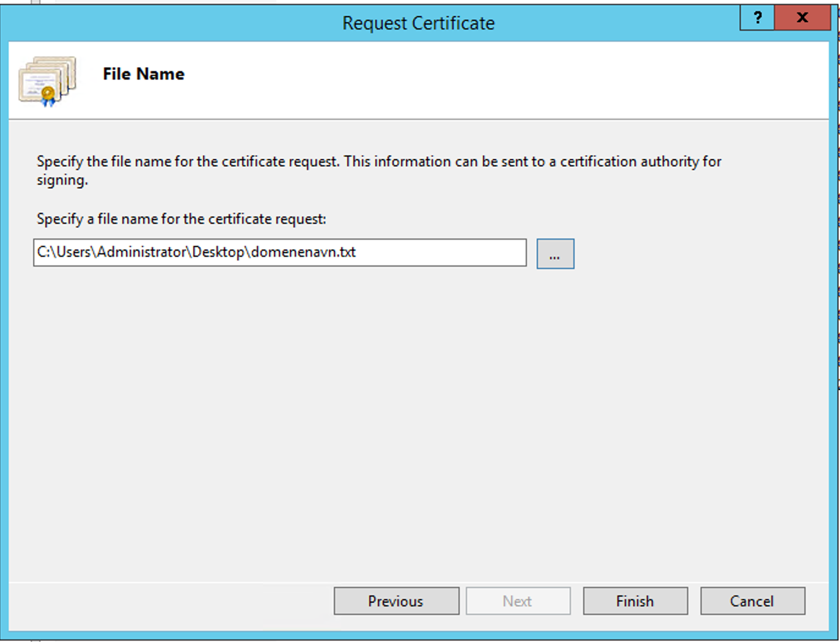
Task: Click on 'Administrator' in the file path
Action: [x=142, y=253]
